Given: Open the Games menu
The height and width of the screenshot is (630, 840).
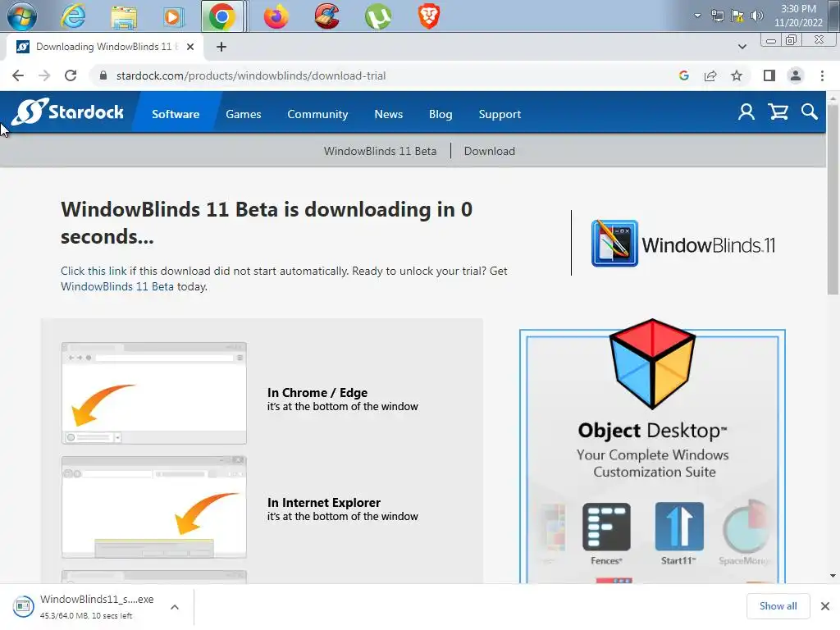Looking at the screenshot, I should 243,114.
